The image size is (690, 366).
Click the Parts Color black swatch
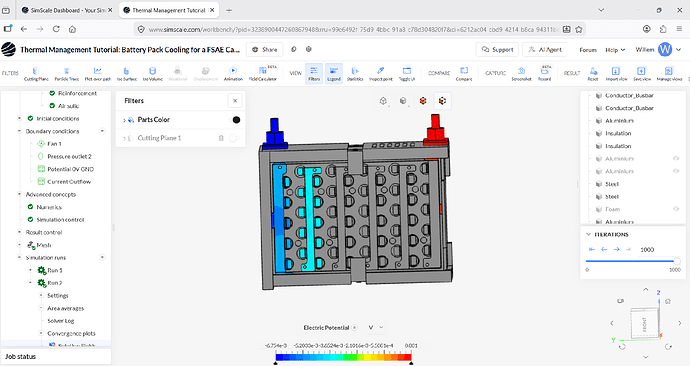click(x=236, y=120)
